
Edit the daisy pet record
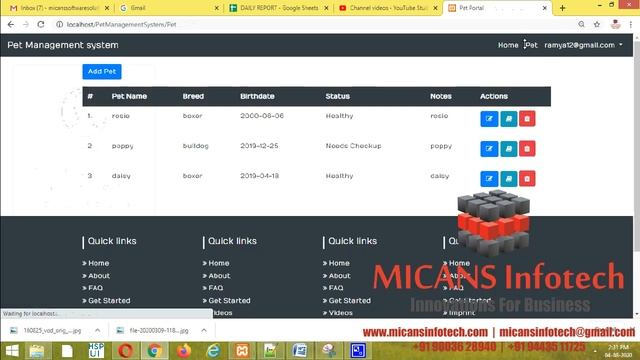click(x=489, y=179)
